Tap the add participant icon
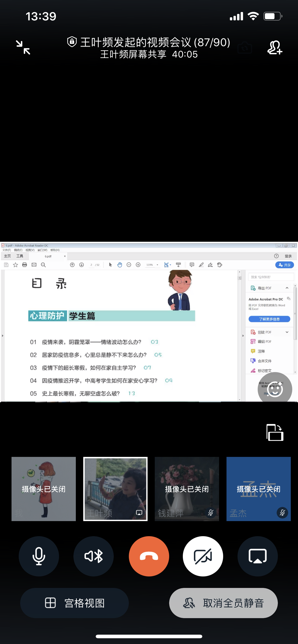The height and width of the screenshot is (644, 298). [x=275, y=47]
